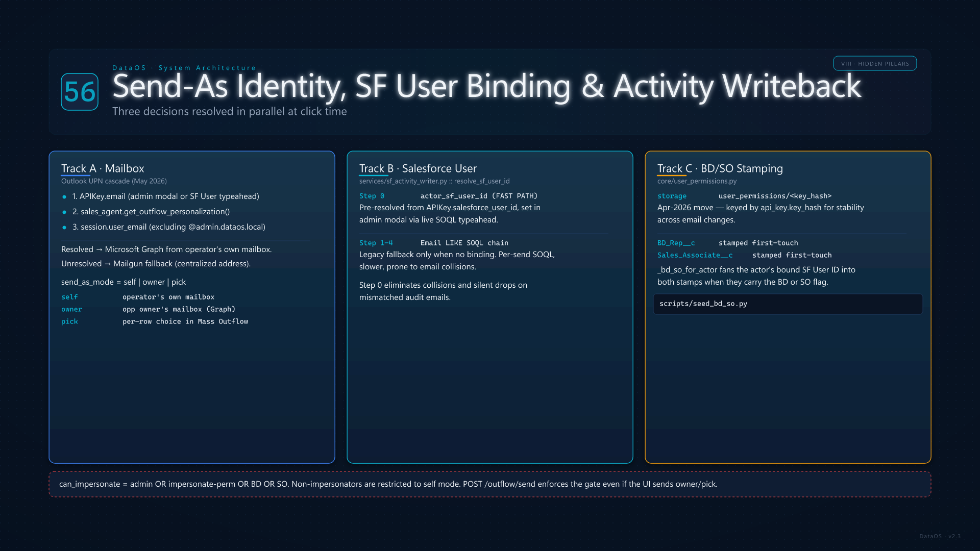Screen dimensions: 980x551
Task: Click 'stamped first-touch' next to BD_Rep__c
Action: pyautogui.click(x=758, y=243)
